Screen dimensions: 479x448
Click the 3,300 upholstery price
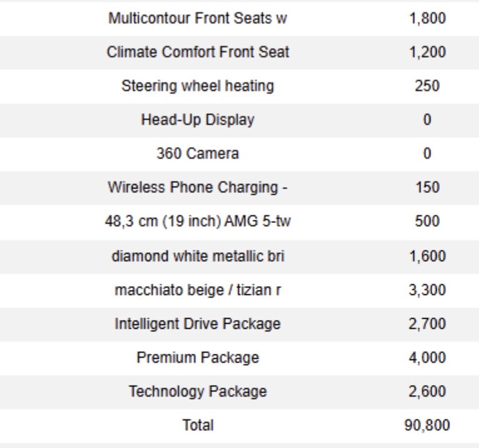tap(427, 290)
